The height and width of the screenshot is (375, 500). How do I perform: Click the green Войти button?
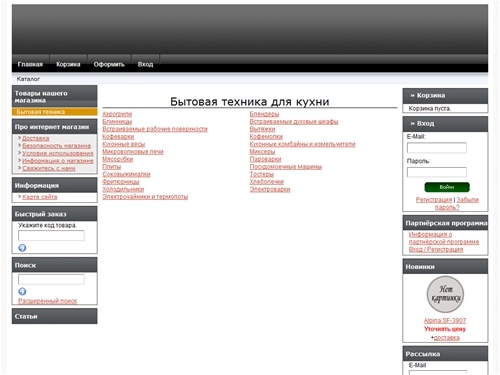click(447, 187)
